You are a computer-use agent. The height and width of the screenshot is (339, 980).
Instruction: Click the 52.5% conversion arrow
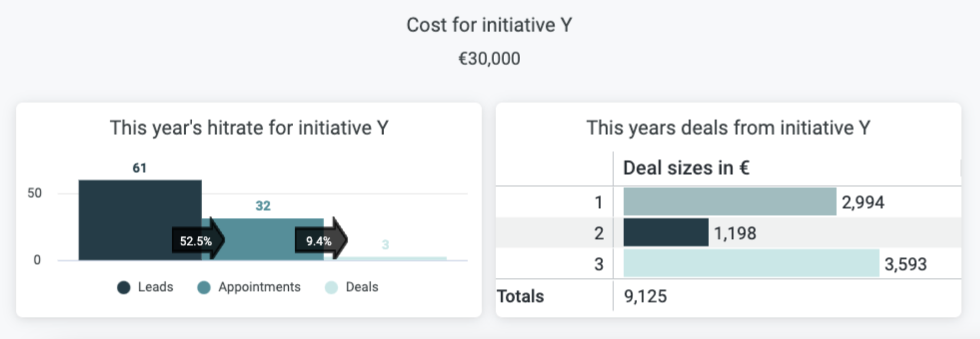tap(198, 239)
